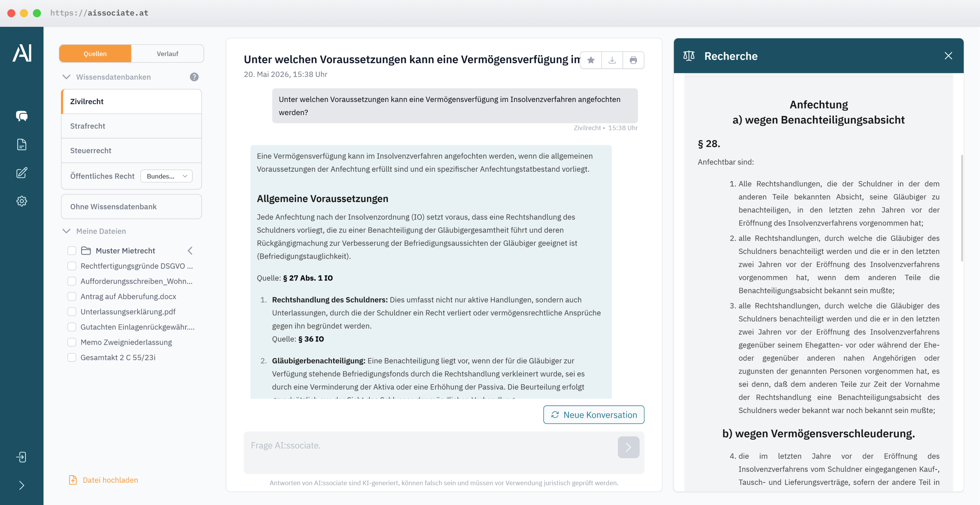Check Antrag auf Abberufung.docx
Viewport: 980px width, 505px height.
(x=72, y=296)
